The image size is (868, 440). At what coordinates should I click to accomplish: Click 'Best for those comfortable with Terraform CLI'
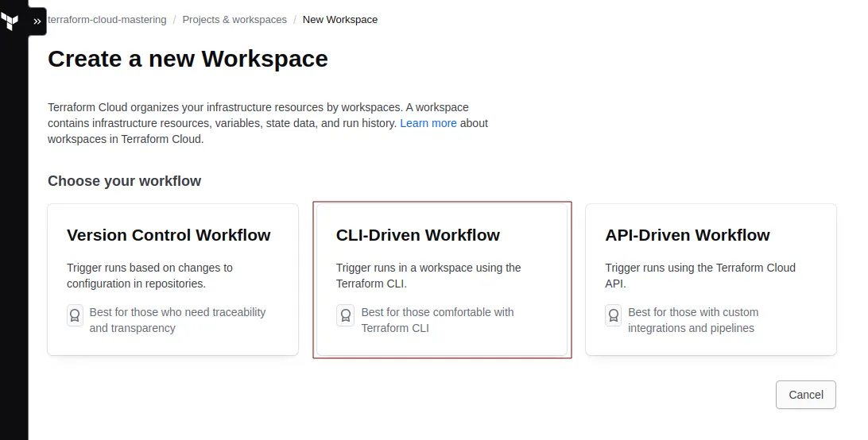[x=437, y=320]
